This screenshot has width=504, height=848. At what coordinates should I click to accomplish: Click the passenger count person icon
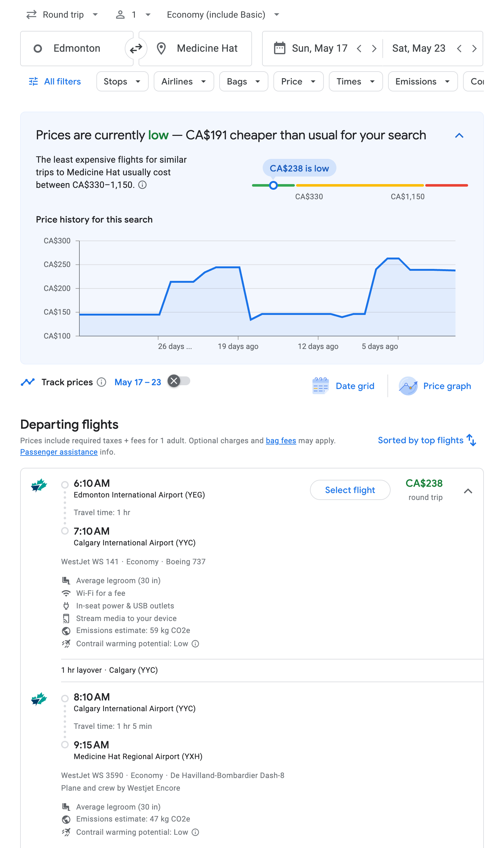(x=120, y=14)
